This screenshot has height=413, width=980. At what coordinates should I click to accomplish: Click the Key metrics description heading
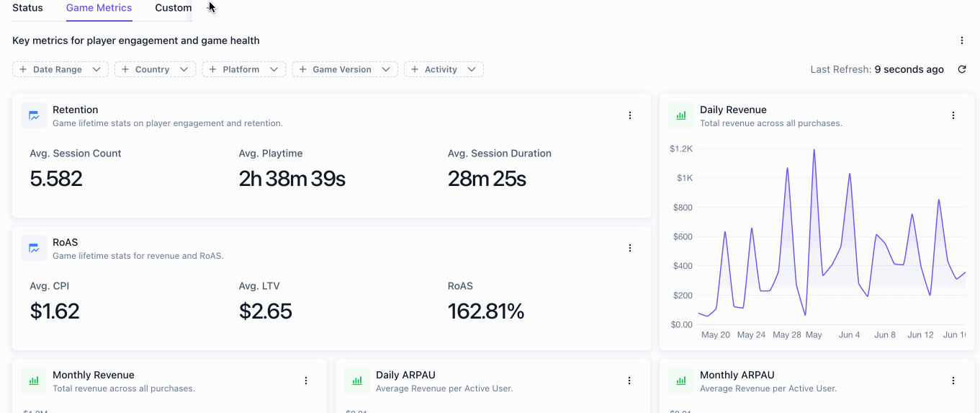(136, 40)
